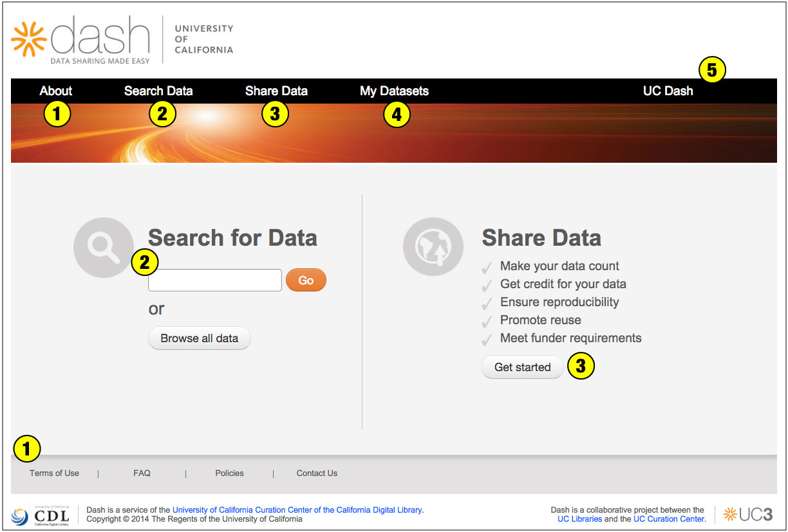The height and width of the screenshot is (532, 788).
Task: Click the Get started button
Action: pyautogui.click(x=522, y=367)
